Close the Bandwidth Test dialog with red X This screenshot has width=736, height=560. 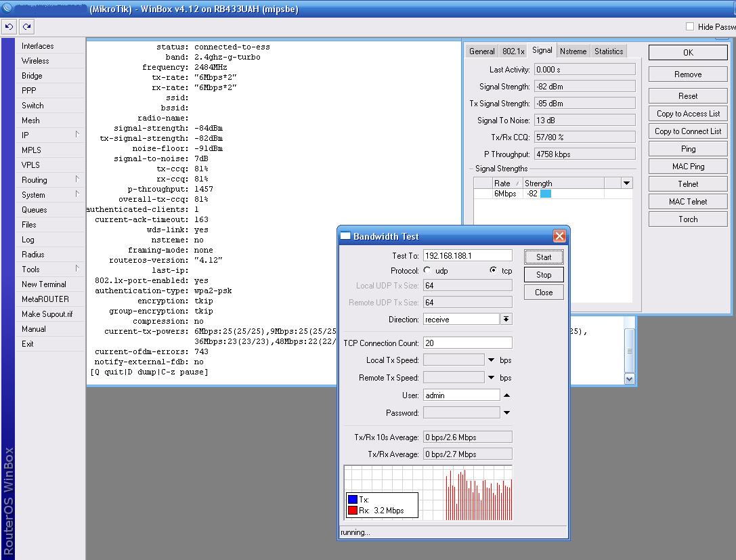(559, 236)
